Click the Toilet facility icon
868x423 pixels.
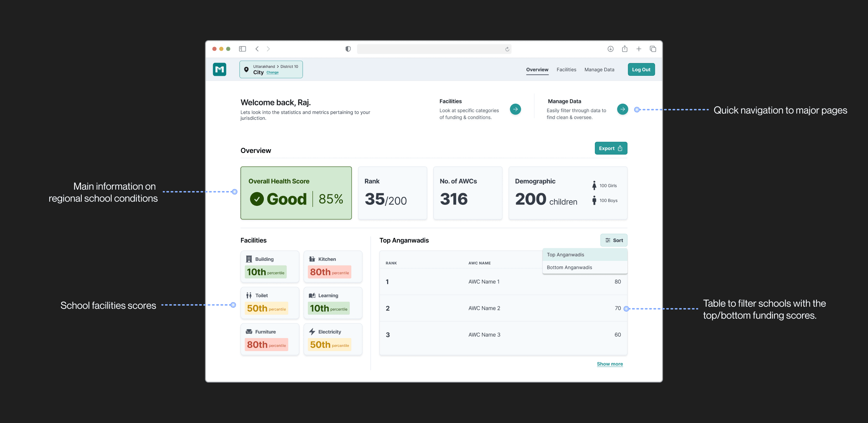249,295
